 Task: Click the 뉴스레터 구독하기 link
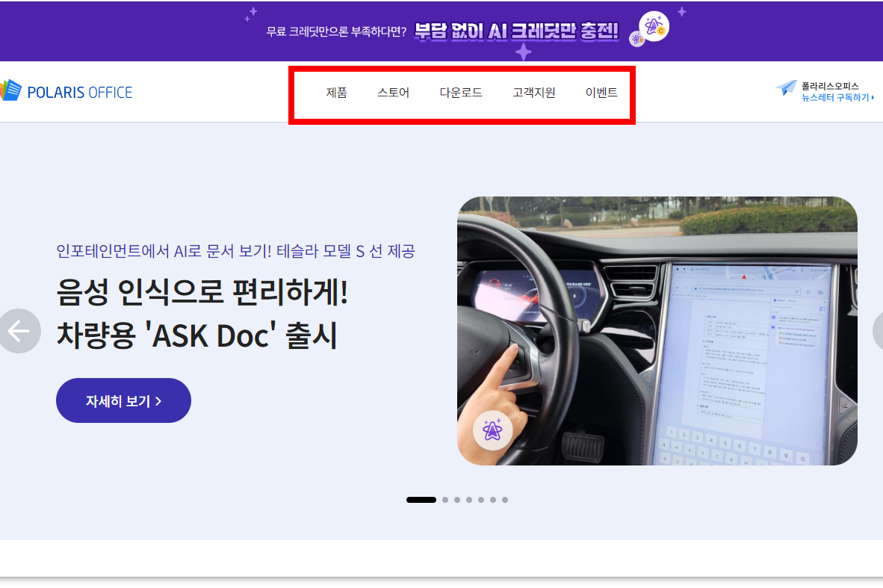tap(836, 96)
